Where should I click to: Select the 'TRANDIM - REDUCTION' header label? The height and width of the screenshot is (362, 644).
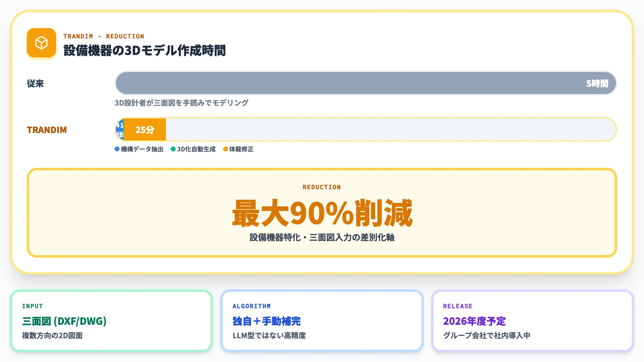coord(104,36)
